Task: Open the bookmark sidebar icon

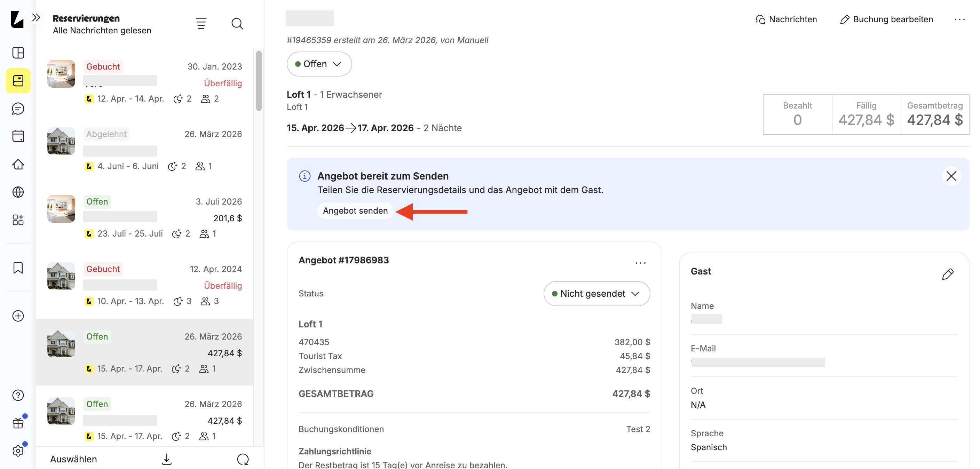Action: [18, 268]
